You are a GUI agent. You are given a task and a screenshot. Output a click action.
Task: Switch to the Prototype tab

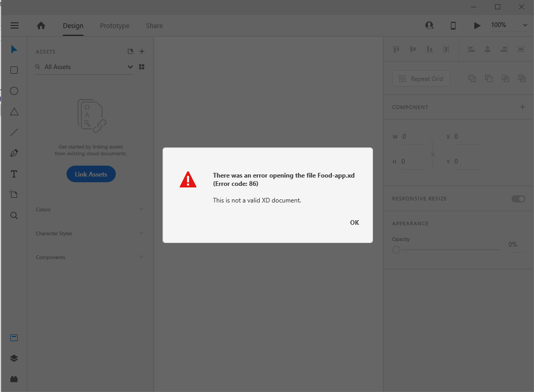pyautogui.click(x=114, y=26)
